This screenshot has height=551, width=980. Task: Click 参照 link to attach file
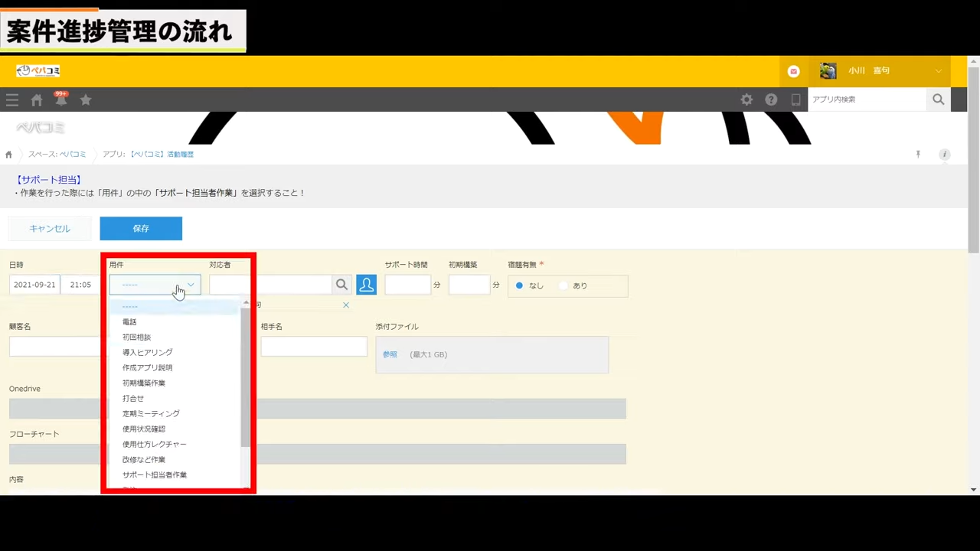(390, 354)
